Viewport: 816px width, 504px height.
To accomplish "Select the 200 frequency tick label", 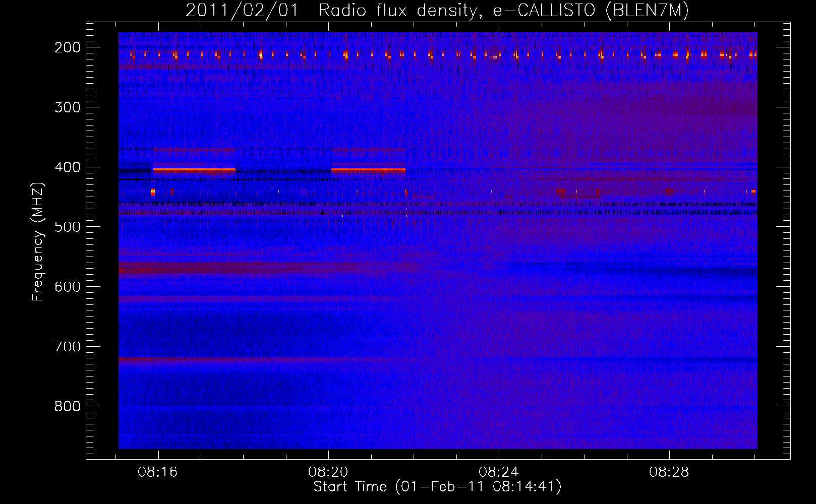I will coord(67,47).
